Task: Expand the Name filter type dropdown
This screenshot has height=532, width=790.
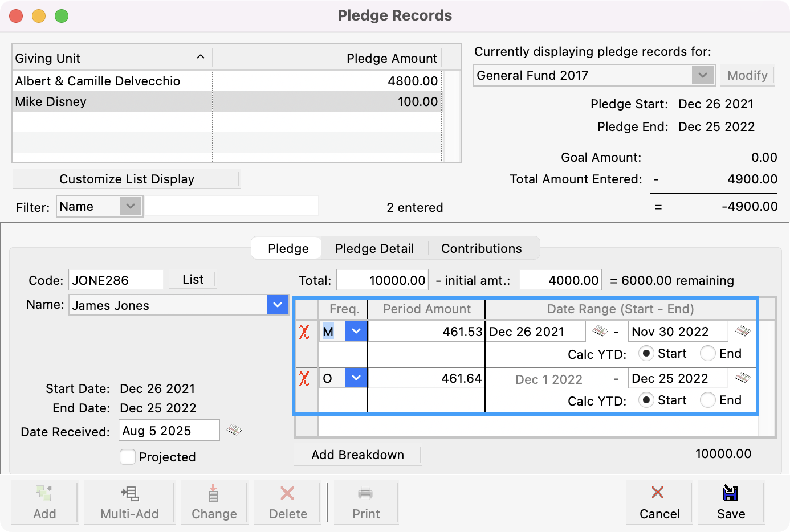Action: click(131, 206)
